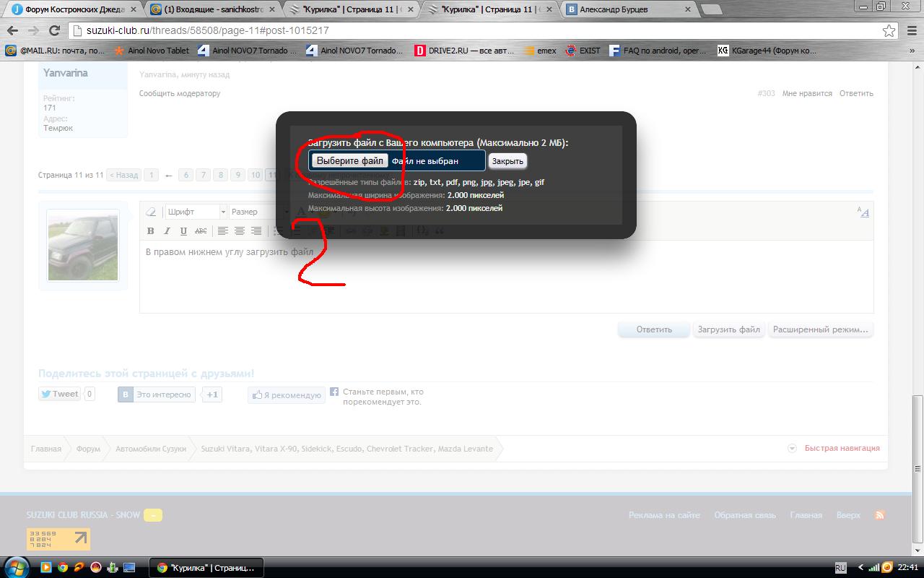Image resolution: width=924 pixels, height=578 pixels.
Task: Toggle the Italic formatting icon
Action: coord(167,231)
